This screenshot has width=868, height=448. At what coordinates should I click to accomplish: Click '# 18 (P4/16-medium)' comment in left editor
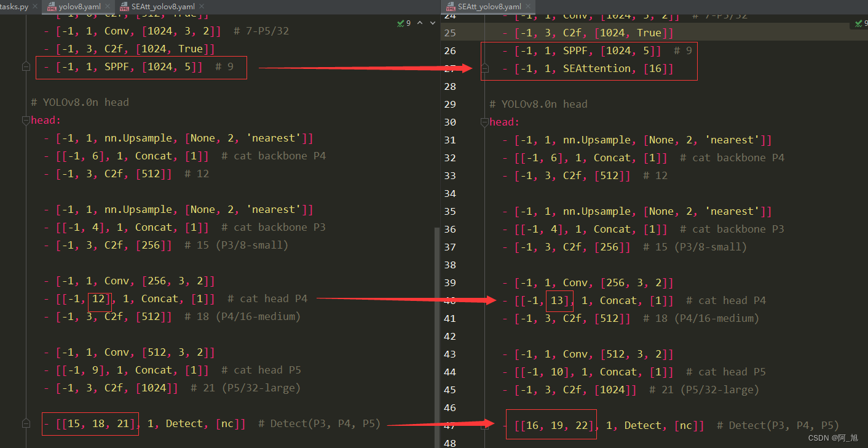[x=243, y=316]
